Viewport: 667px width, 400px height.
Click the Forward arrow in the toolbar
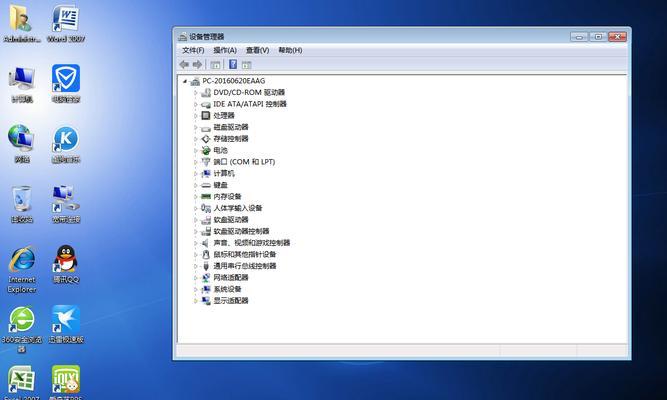point(197,65)
